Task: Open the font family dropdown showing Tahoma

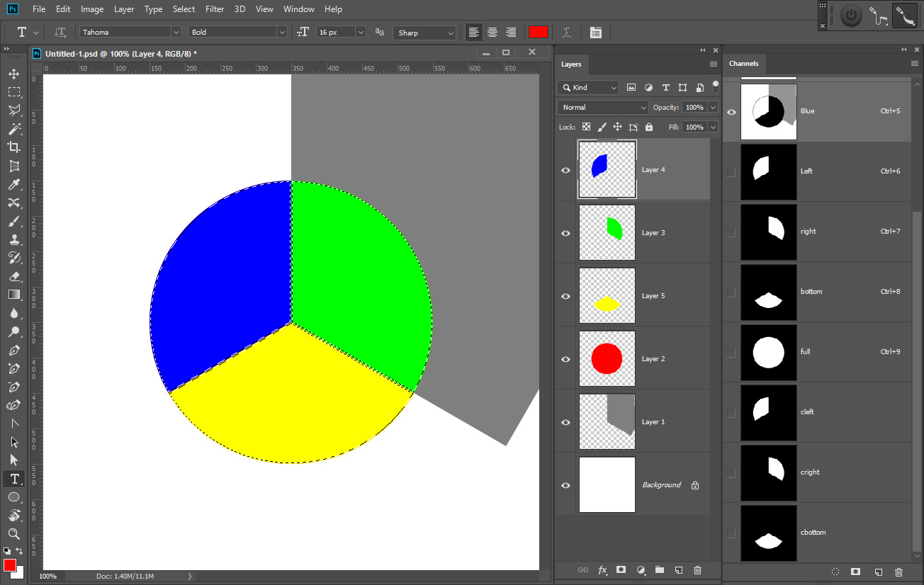Action: tap(130, 31)
